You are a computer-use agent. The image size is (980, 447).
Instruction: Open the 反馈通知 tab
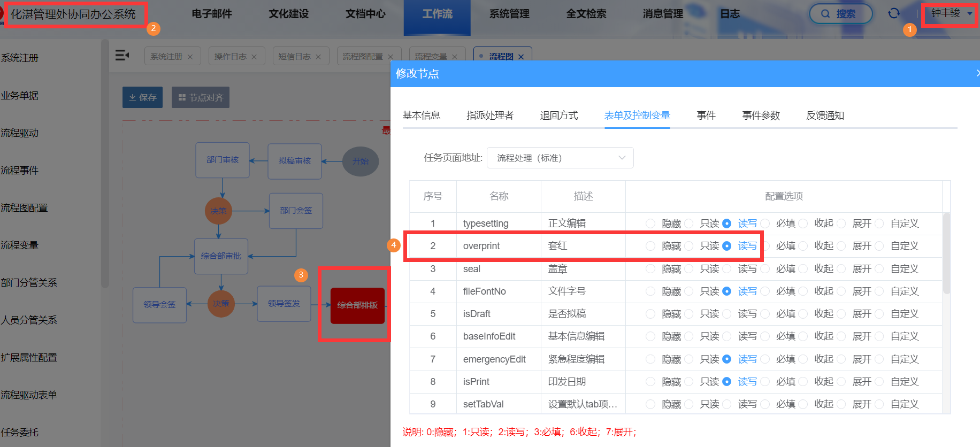point(825,115)
